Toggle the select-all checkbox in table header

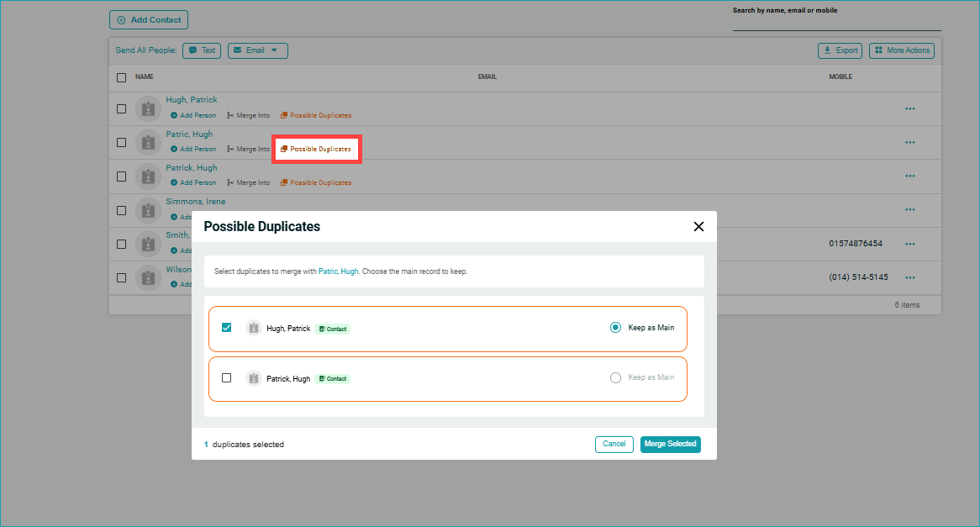click(122, 77)
